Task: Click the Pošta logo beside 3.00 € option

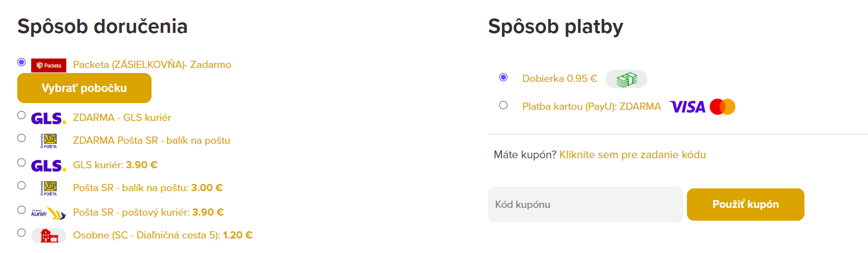Action: pos(51,188)
